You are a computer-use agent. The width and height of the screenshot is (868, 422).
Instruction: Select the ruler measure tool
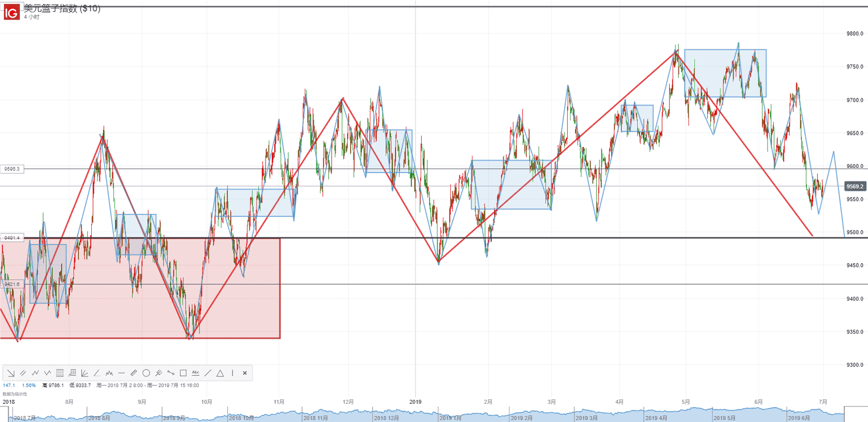click(134, 373)
